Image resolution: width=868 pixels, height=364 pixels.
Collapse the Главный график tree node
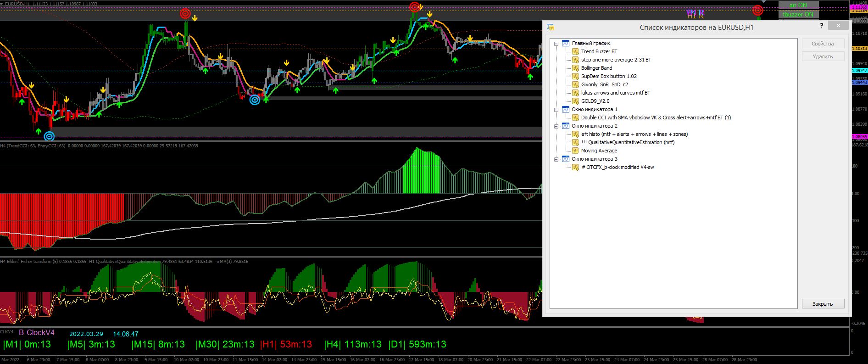556,44
